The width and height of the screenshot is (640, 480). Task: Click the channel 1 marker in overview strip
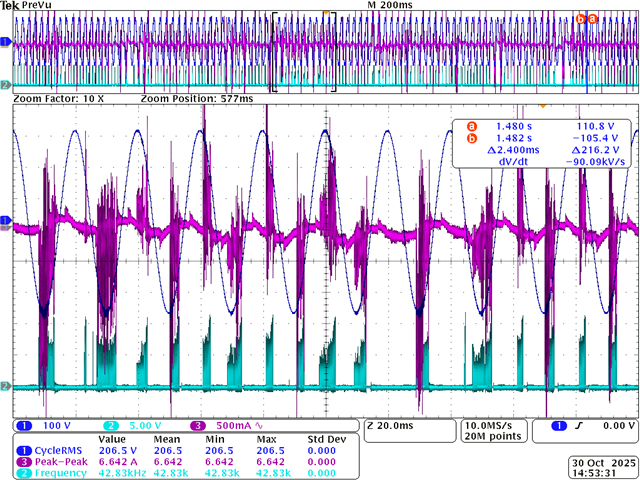[6, 42]
